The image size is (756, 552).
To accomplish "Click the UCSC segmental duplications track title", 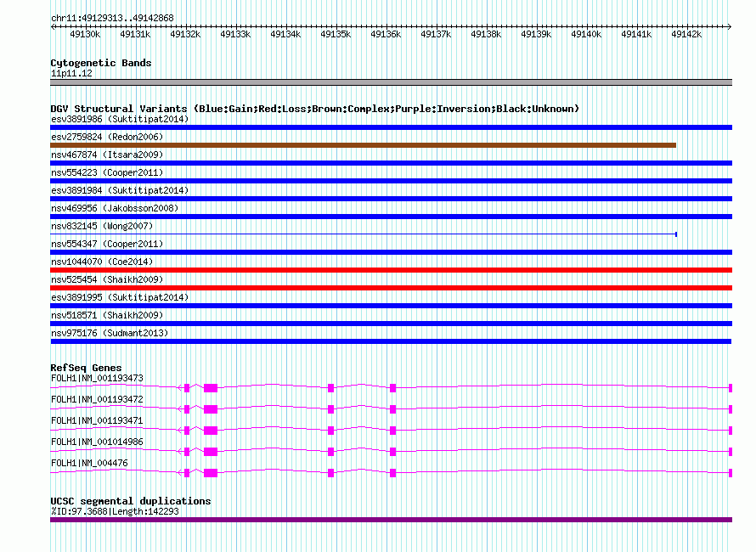I will pos(131,501).
